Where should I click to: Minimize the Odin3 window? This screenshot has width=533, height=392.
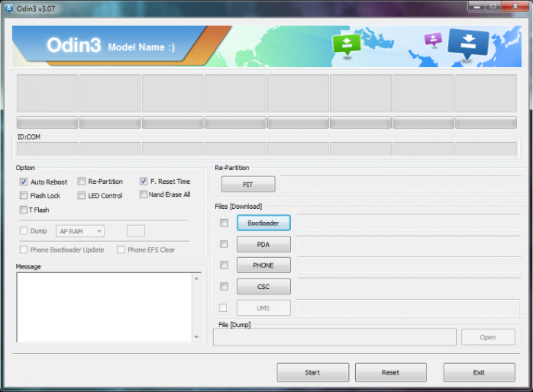(476, 6)
